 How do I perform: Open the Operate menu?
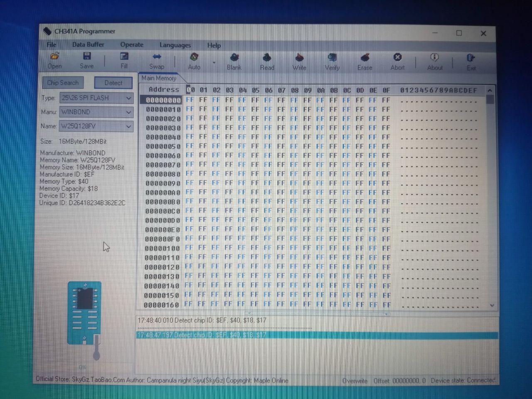(x=132, y=45)
